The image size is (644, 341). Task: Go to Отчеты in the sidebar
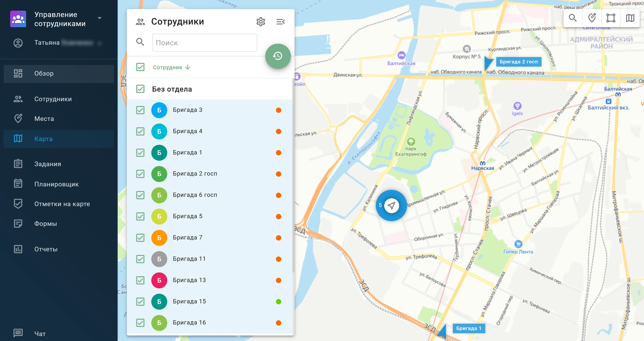coord(46,249)
